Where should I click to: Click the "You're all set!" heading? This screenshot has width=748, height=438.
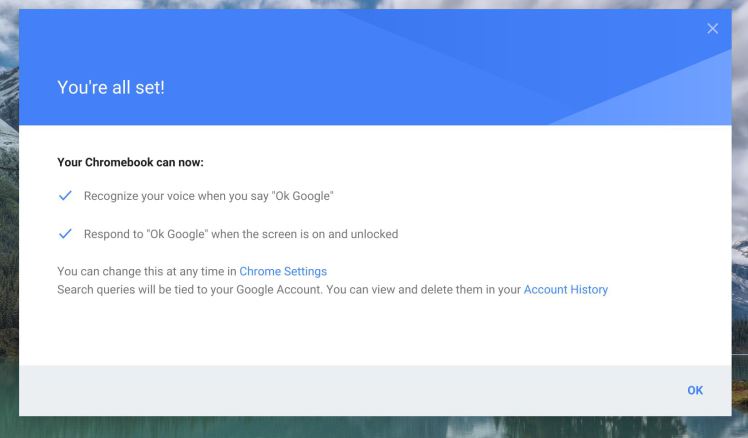(x=111, y=88)
